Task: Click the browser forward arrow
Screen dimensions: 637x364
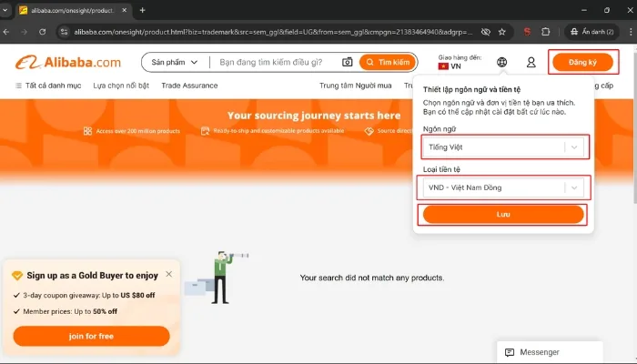Action: pos(25,32)
